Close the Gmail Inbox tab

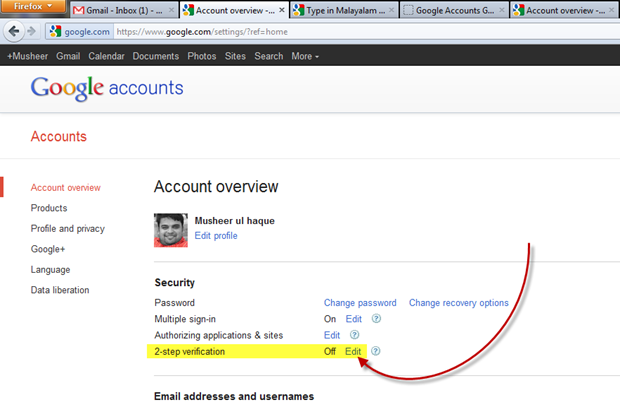pos(170,11)
